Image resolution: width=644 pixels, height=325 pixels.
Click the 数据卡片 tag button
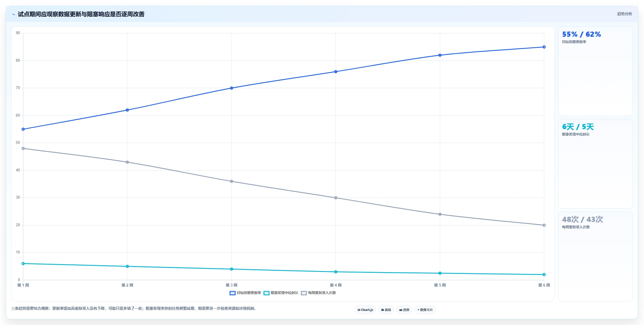point(425,310)
